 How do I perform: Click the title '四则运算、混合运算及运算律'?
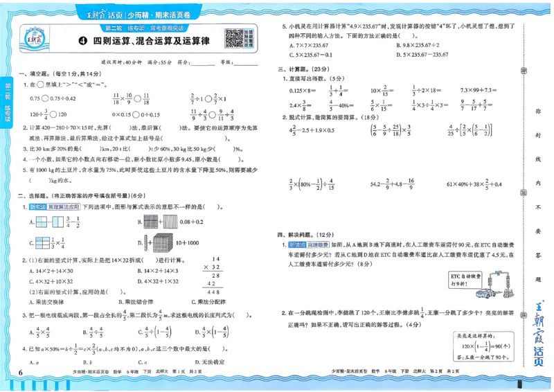coord(151,41)
